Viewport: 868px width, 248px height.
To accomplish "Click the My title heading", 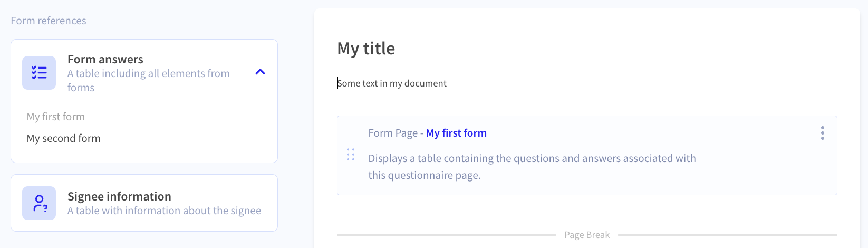I will [x=366, y=49].
